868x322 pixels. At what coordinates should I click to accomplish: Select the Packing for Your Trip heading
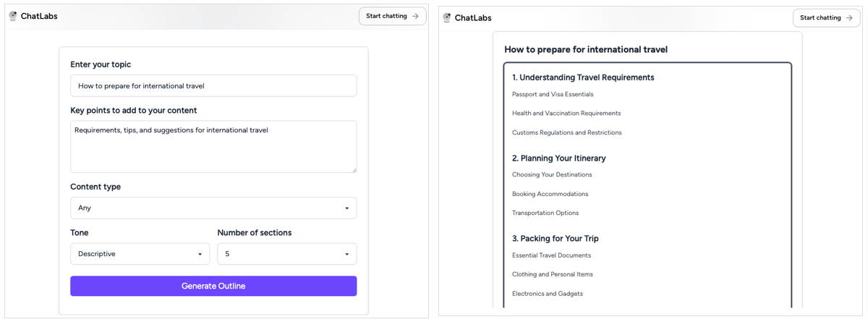coord(556,238)
